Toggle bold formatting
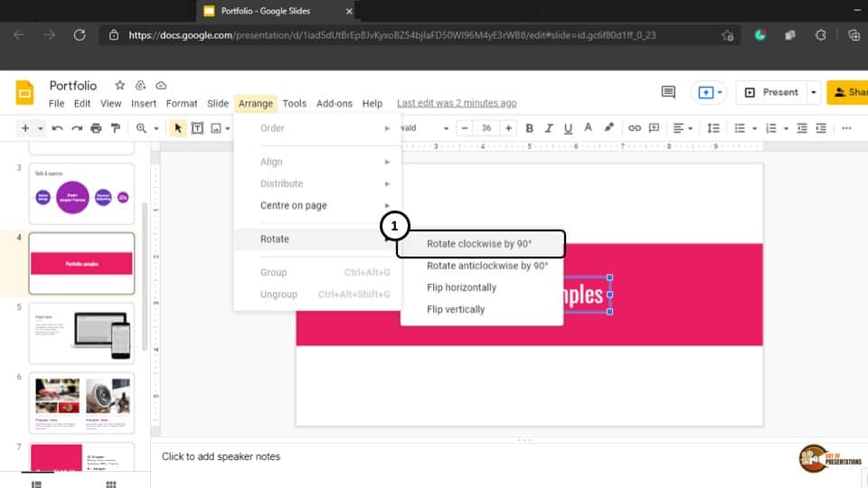 pos(529,128)
